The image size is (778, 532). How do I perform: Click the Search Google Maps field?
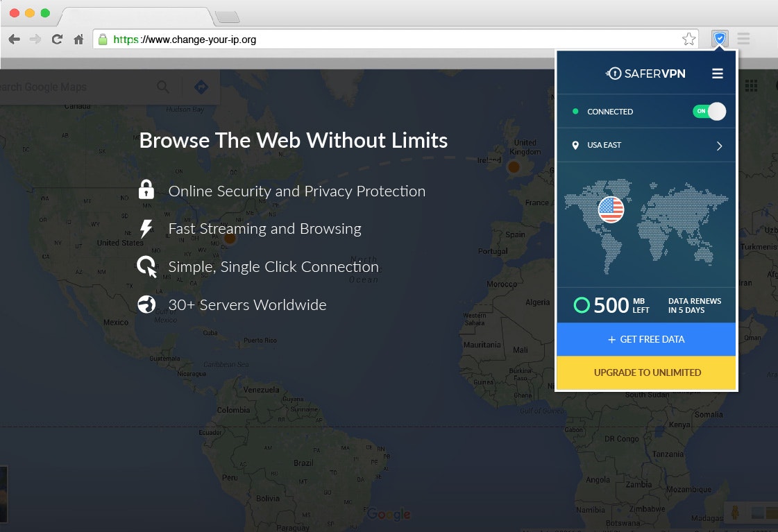coord(74,87)
